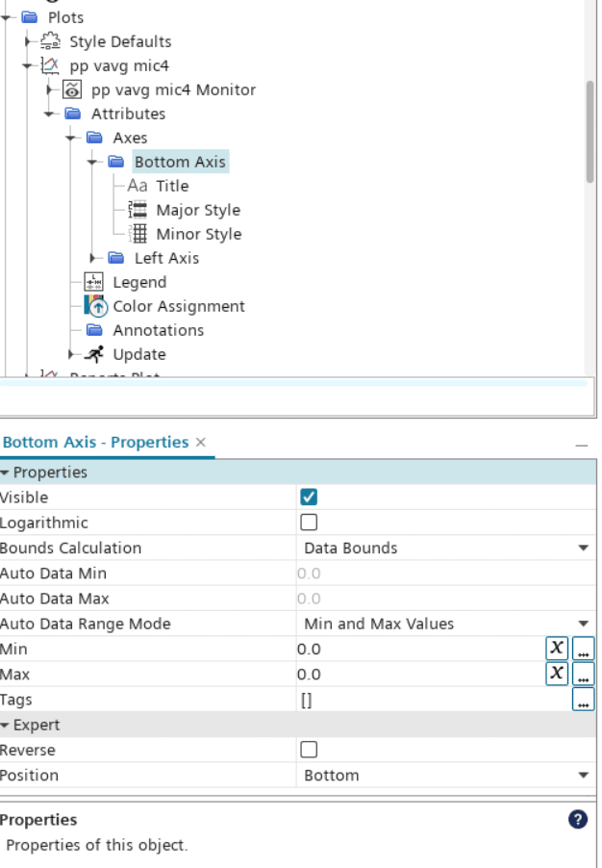The image size is (602, 868).
Task: Collapse the pp vavg mic4 node
Action: click(x=28, y=65)
